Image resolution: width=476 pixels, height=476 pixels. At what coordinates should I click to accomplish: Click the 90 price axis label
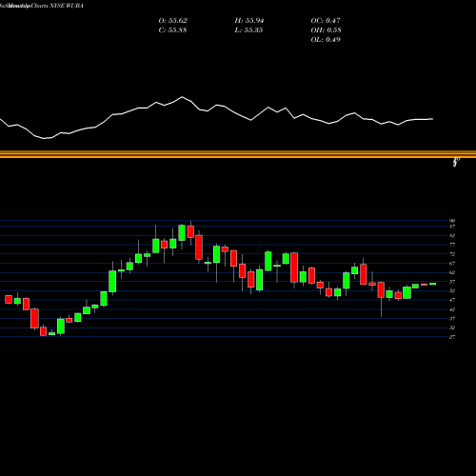click(452, 221)
